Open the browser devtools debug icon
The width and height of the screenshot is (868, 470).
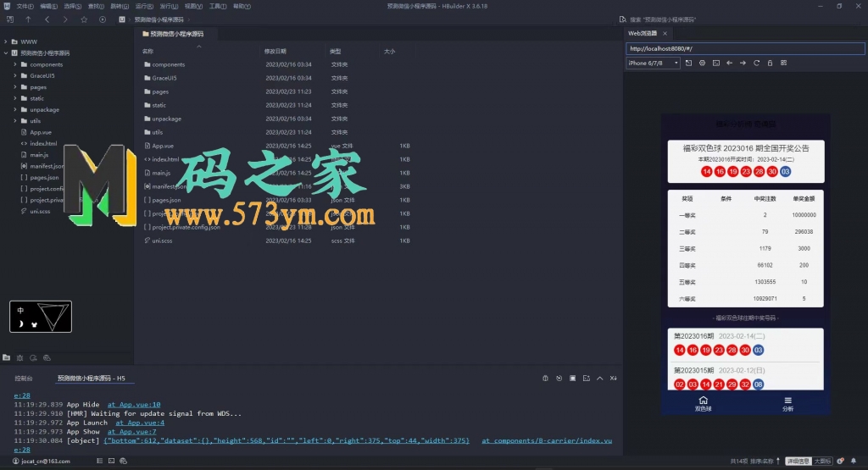pos(702,63)
